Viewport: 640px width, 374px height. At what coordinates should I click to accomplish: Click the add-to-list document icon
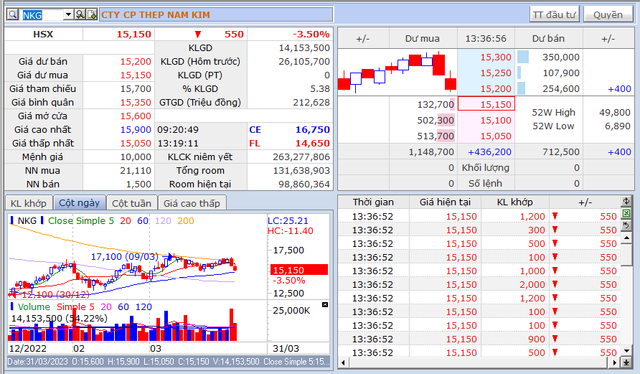pos(92,15)
